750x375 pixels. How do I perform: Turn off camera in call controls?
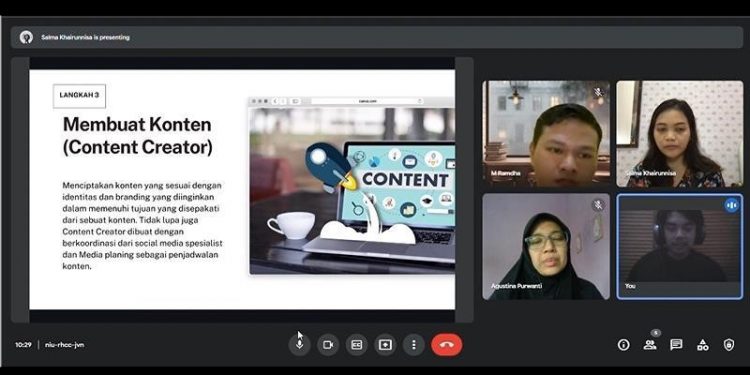pos(328,345)
